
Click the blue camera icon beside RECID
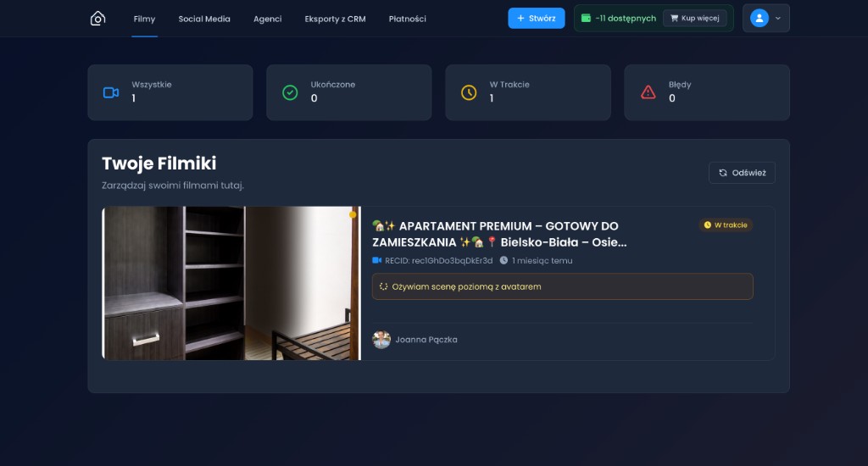[377, 260]
